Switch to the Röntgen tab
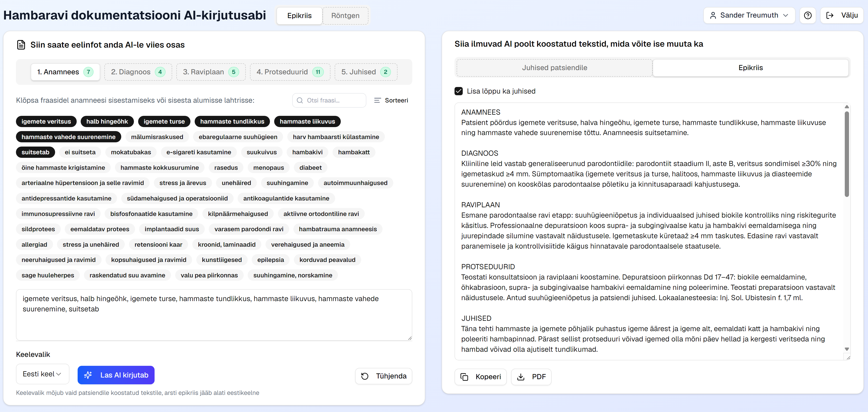This screenshot has height=412, width=868. [345, 15]
